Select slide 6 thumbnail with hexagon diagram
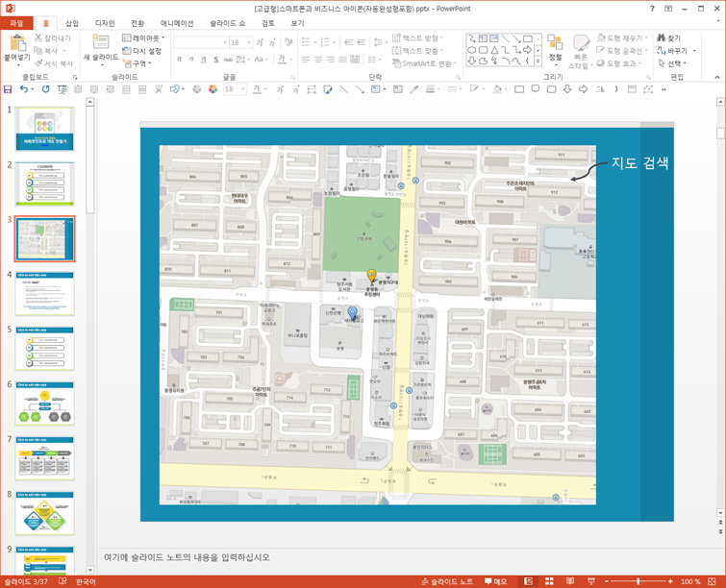Viewport: 726px width, 588px height. click(x=45, y=404)
